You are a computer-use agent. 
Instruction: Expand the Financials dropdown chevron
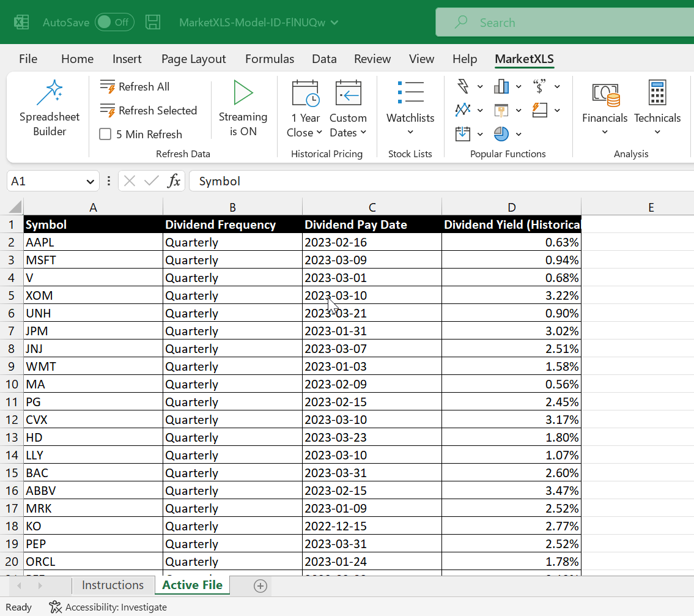click(605, 132)
